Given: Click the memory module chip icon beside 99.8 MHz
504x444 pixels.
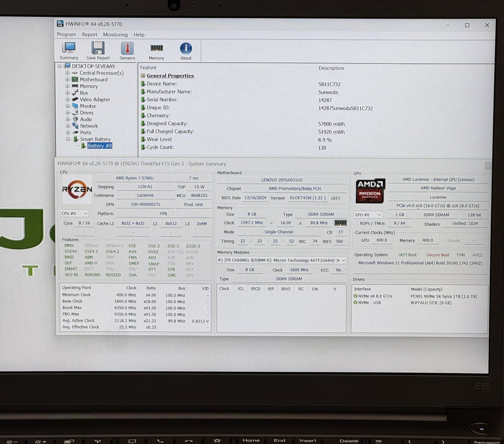Looking at the screenshot, I should (x=340, y=223).
